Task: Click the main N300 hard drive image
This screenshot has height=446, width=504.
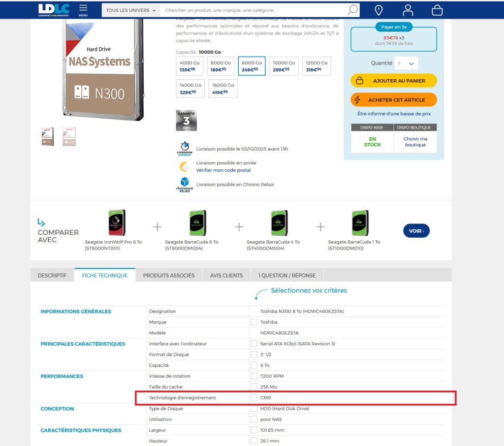Action: pyautogui.click(x=103, y=69)
